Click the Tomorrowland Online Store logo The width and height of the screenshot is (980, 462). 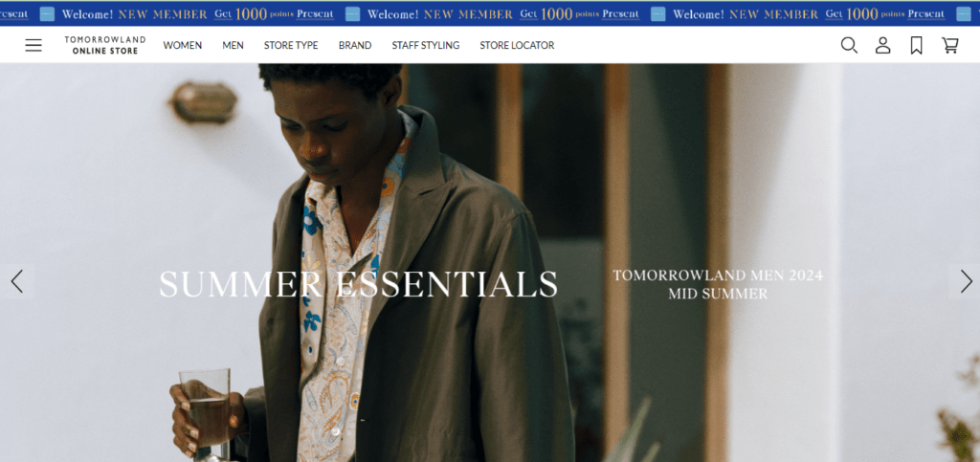tap(105, 45)
